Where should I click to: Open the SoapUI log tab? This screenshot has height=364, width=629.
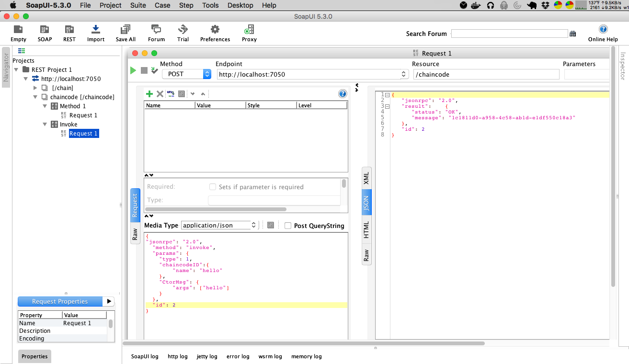pos(145,356)
